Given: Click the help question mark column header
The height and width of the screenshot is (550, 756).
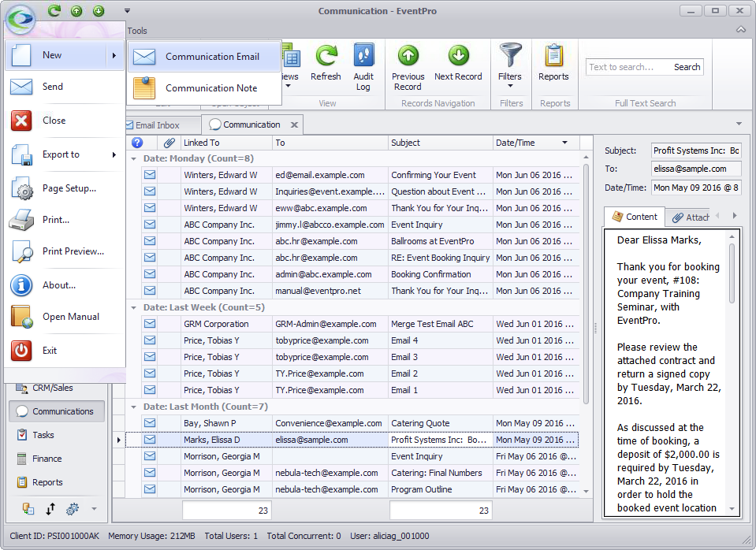Looking at the screenshot, I should coord(137,143).
